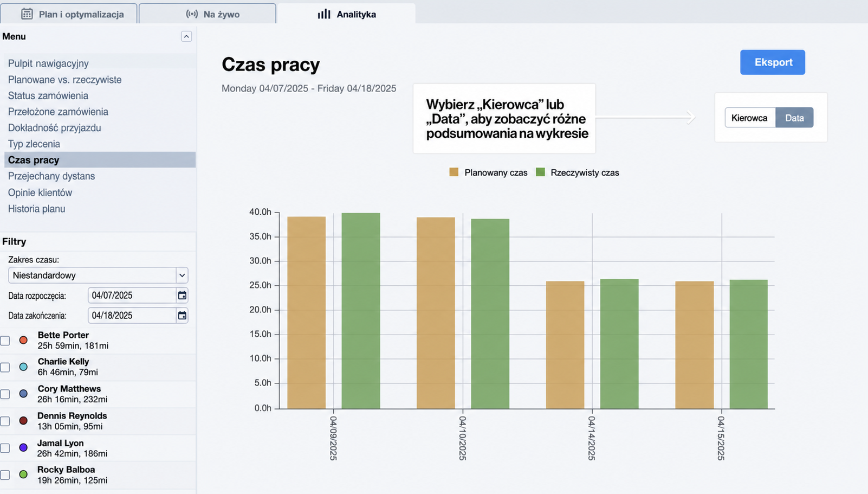868x494 pixels.
Task: Open Przełożone zamówienia in the menu
Action: pos(58,112)
